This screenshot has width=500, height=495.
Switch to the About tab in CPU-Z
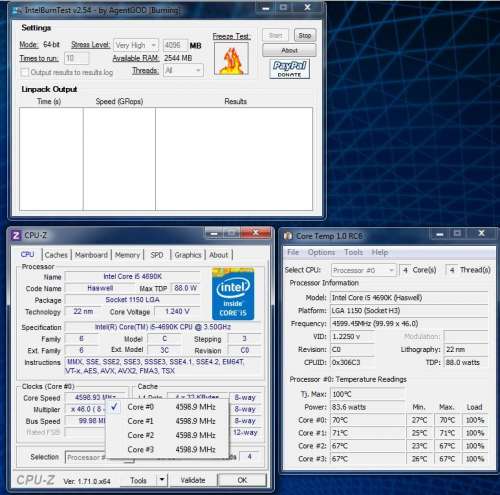(219, 255)
